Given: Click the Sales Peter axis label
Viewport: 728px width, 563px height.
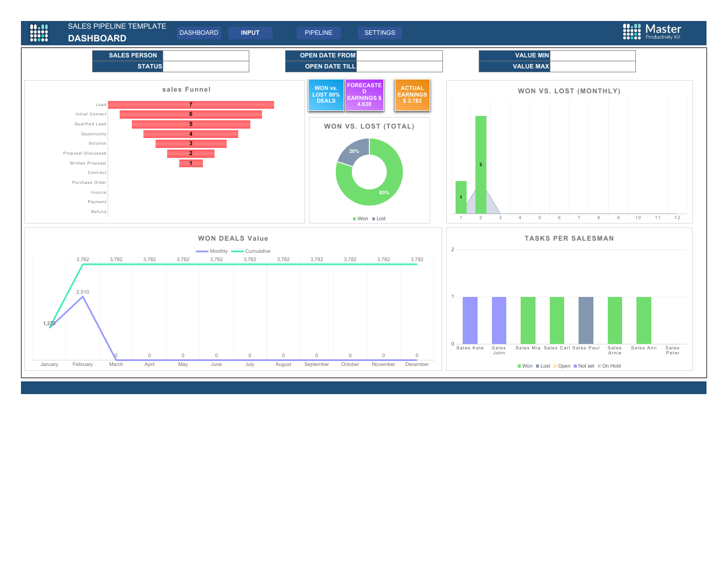Looking at the screenshot, I should point(673,350).
